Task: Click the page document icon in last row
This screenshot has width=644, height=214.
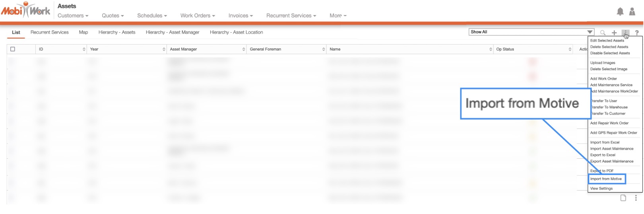Action: tap(623, 198)
